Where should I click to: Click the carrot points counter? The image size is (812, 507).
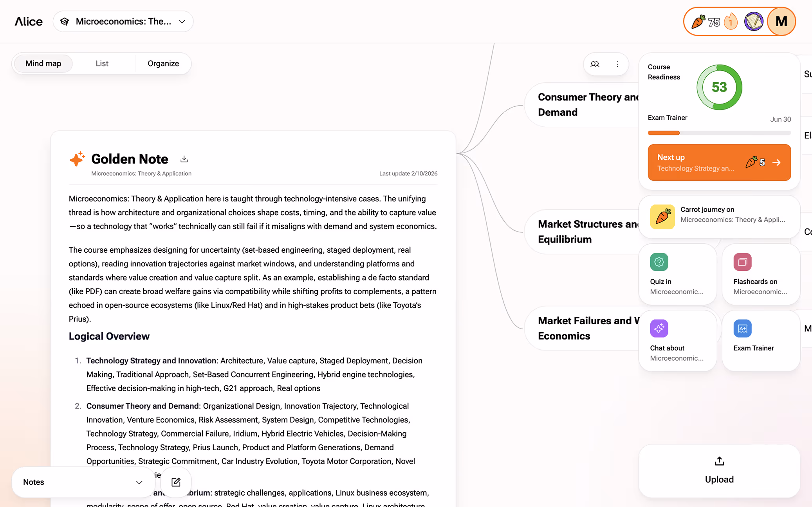click(706, 22)
